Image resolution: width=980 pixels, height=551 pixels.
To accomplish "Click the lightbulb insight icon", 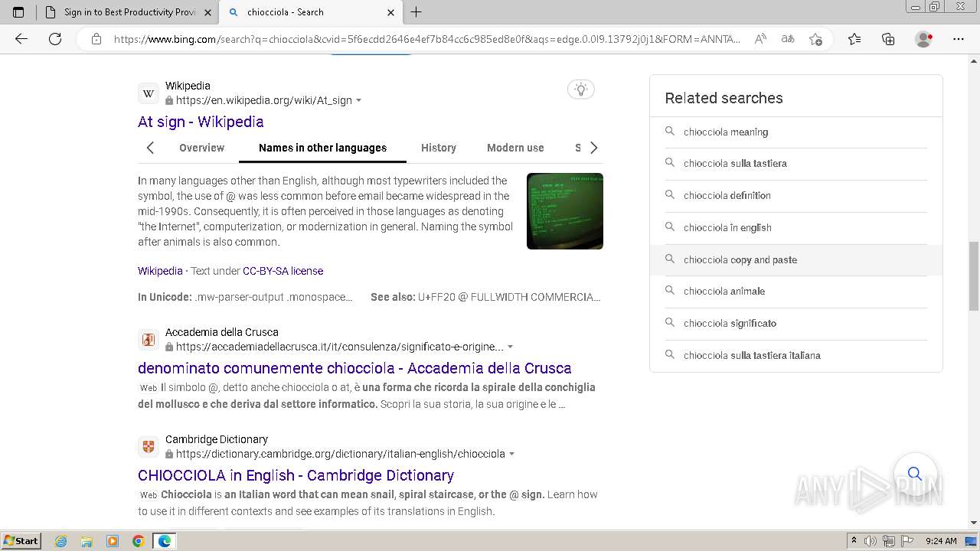I will (581, 90).
